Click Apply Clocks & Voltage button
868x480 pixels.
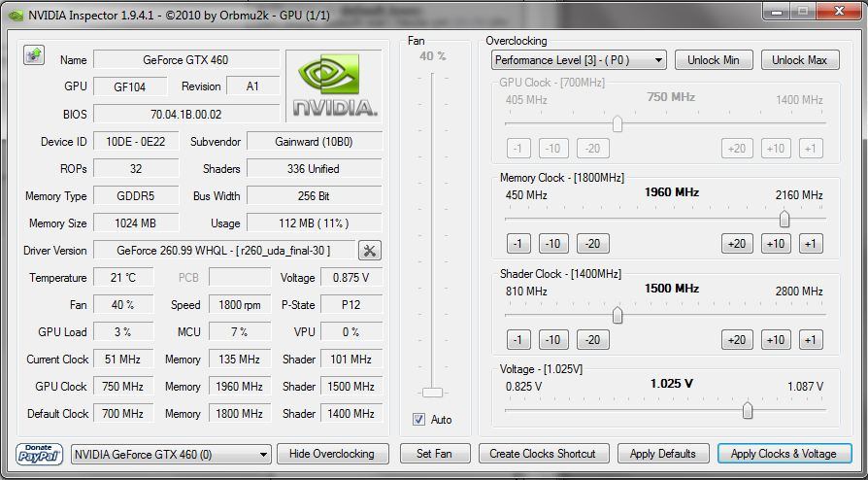pyautogui.click(x=784, y=454)
